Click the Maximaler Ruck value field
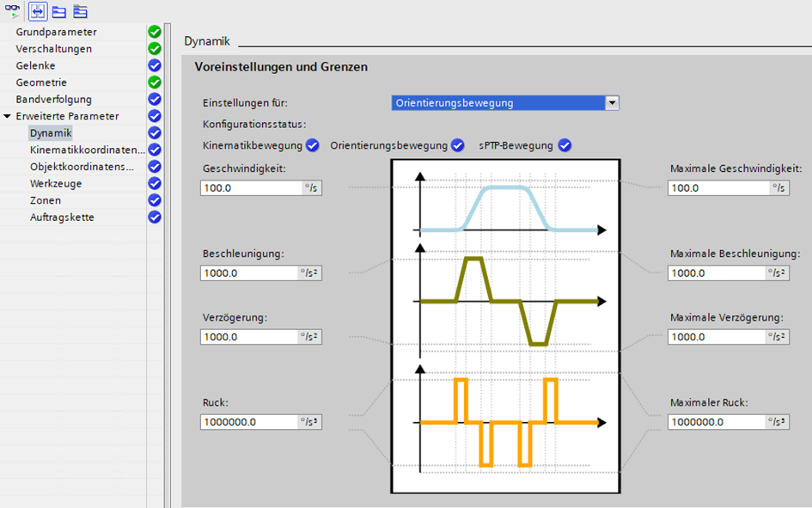Image resolution: width=812 pixels, height=508 pixels. click(x=717, y=422)
